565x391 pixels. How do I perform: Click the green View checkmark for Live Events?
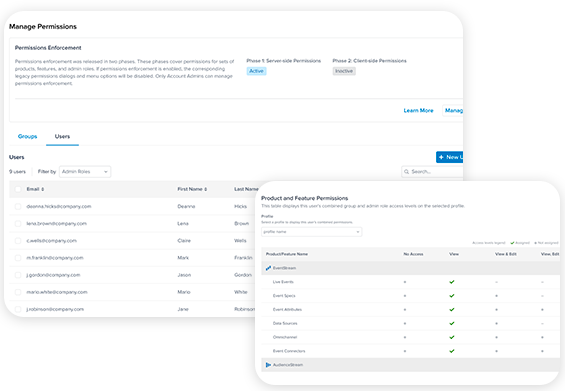pyautogui.click(x=451, y=282)
